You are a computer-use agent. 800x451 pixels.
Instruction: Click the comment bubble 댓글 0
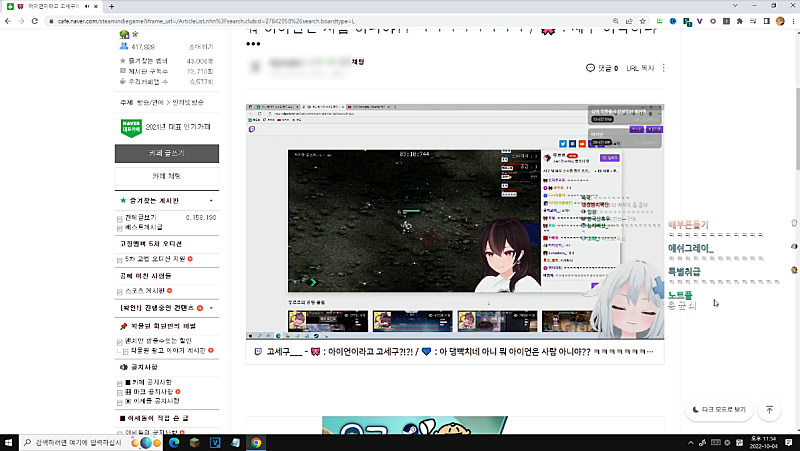[602, 68]
